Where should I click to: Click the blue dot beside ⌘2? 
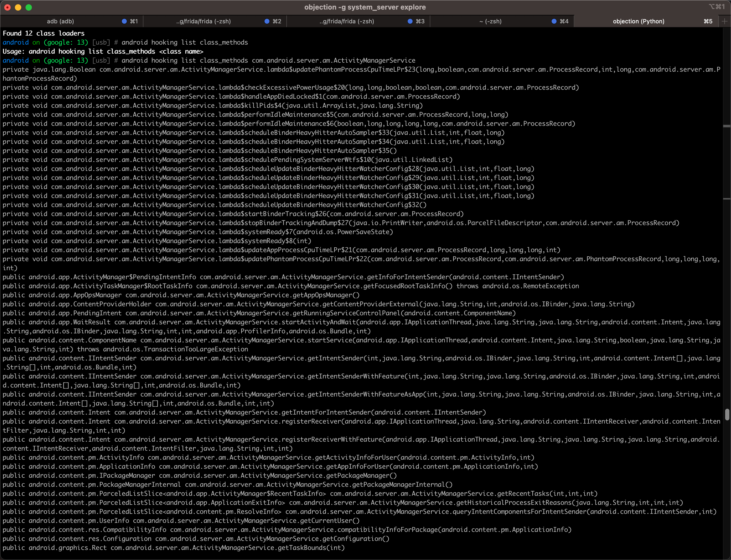click(x=267, y=21)
